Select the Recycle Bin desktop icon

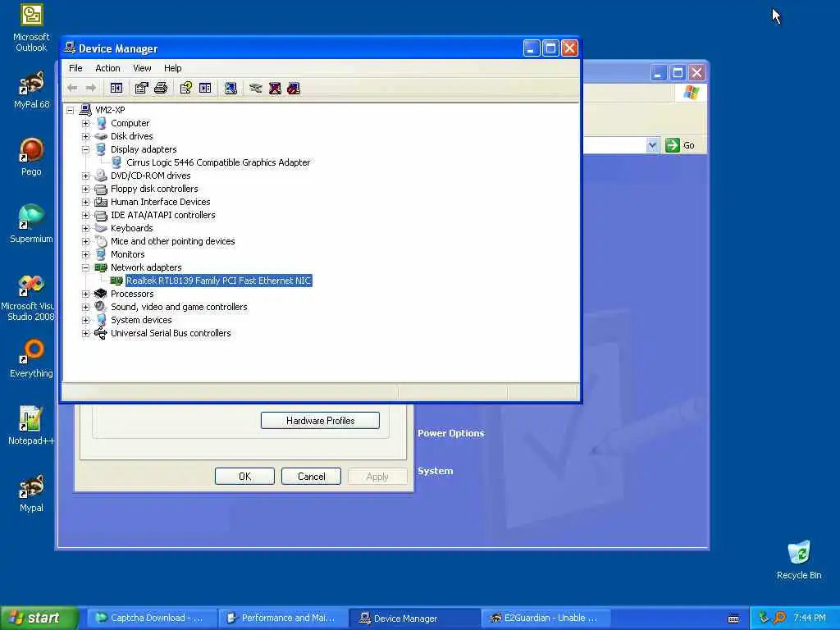(799, 559)
